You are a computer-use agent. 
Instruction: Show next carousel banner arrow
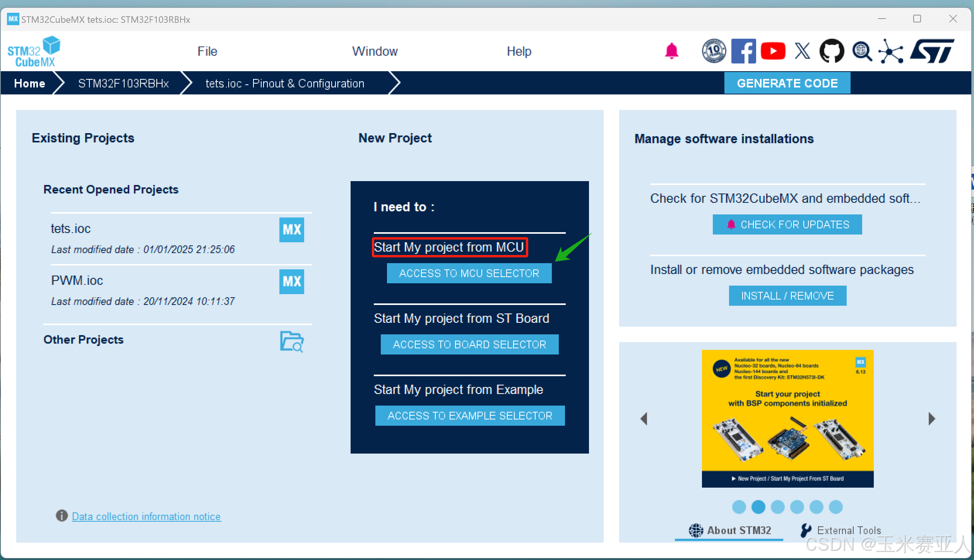coord(931,418)
